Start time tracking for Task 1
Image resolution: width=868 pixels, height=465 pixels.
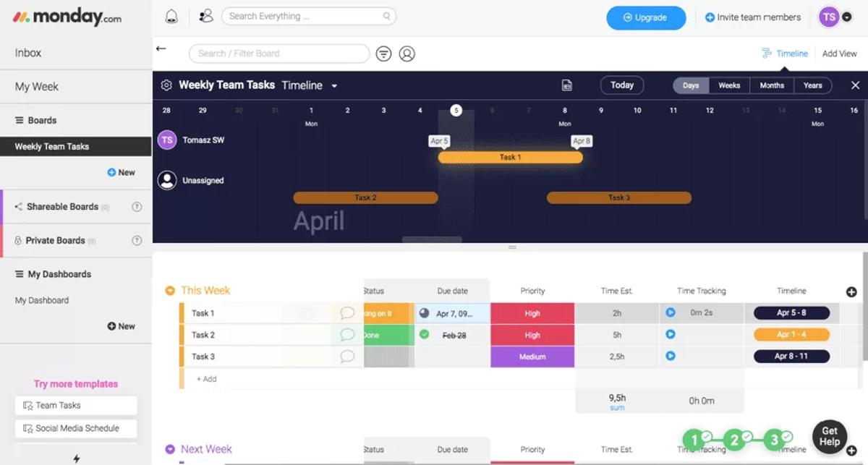click(x=671, y=312)
